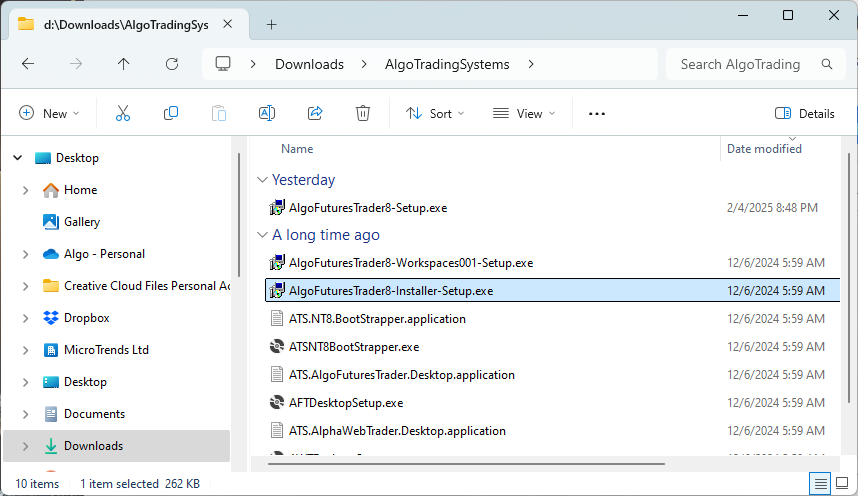Switch to details list view icon in status bar

click(x=820, y=483)
